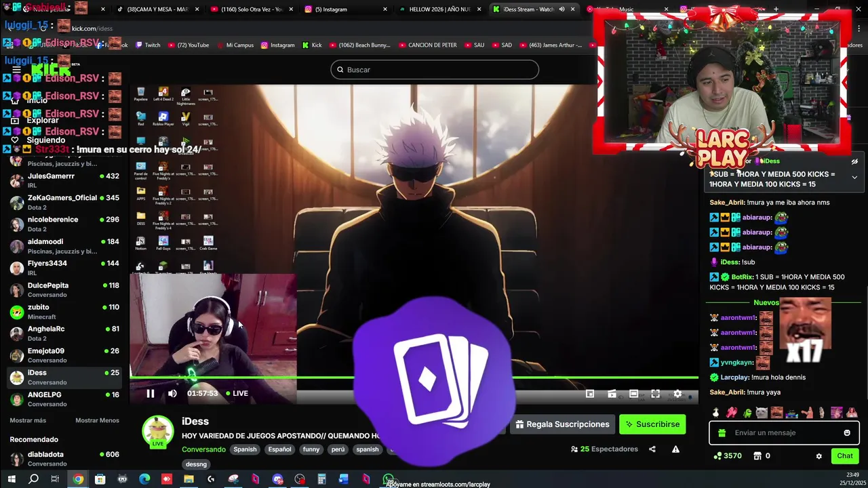Click the 3570 channel points icon
The height and width of the screenshot is (488, 868).
717,456
